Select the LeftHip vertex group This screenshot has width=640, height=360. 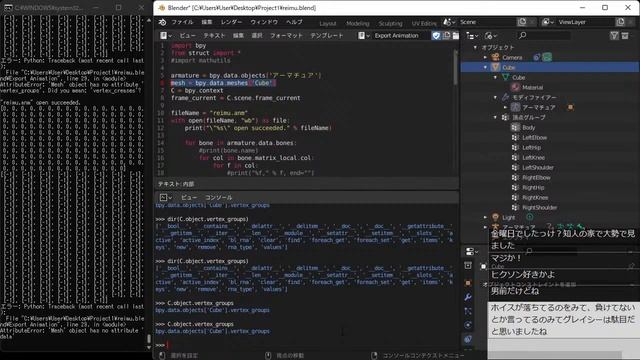531,147
